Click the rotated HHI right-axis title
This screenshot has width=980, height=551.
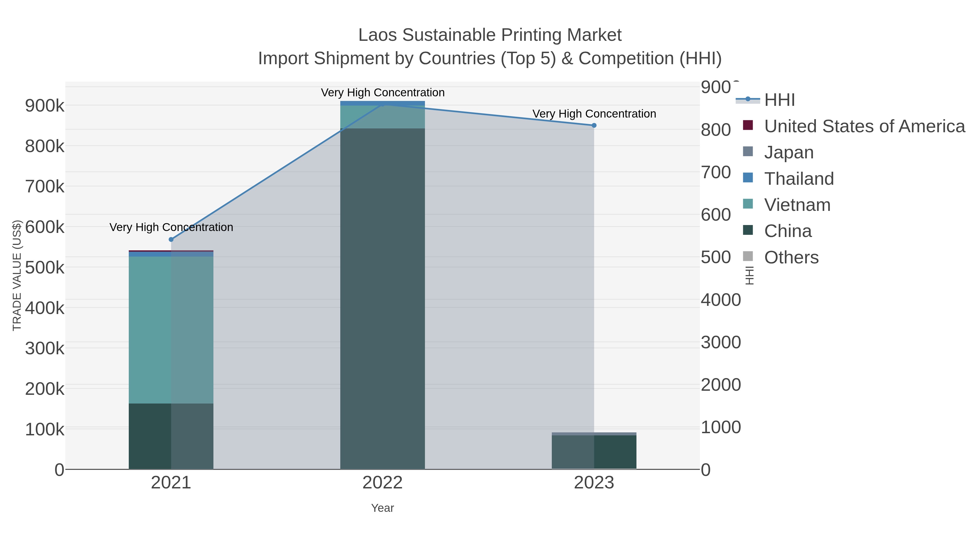[x=749, y=275]
